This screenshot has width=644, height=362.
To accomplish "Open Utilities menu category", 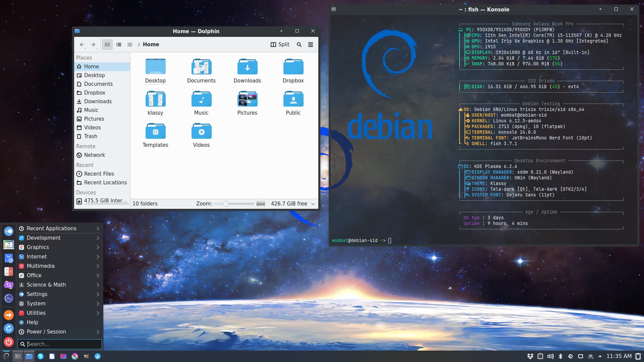I will coord(59,313).
